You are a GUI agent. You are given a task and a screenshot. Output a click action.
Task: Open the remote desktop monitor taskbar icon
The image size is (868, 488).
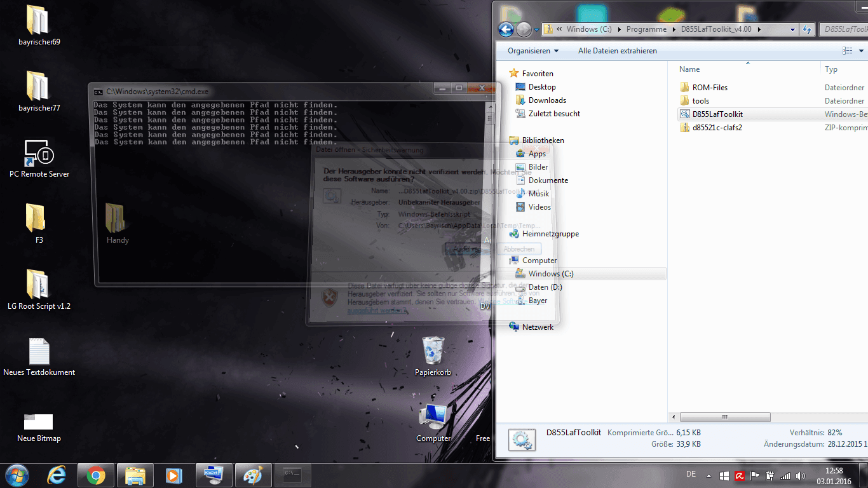(x=214, y=475)
